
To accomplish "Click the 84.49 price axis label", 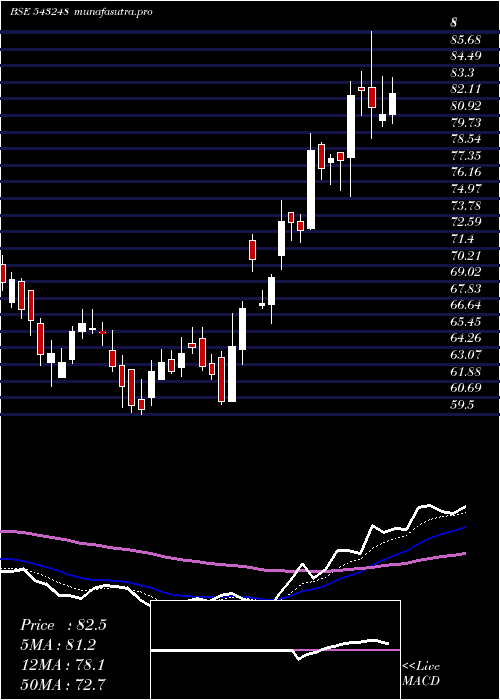I will click(466, 56).
